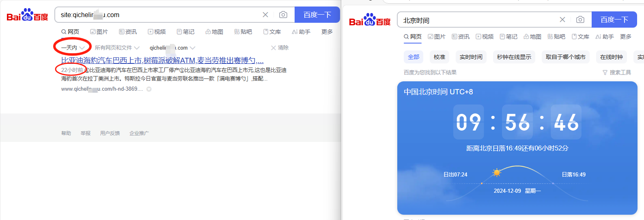
Task: Open the 比亚迪海豹汽车 search result title
Action: [x=162, y=60]
